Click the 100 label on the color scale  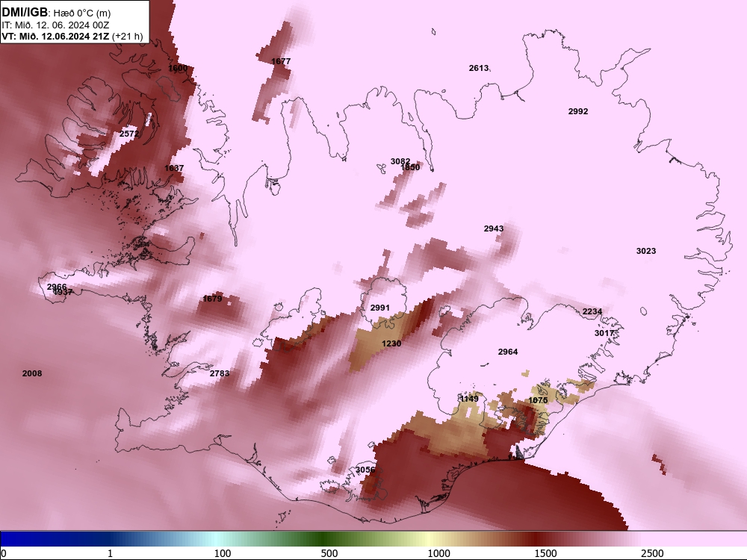coord(223,553)
